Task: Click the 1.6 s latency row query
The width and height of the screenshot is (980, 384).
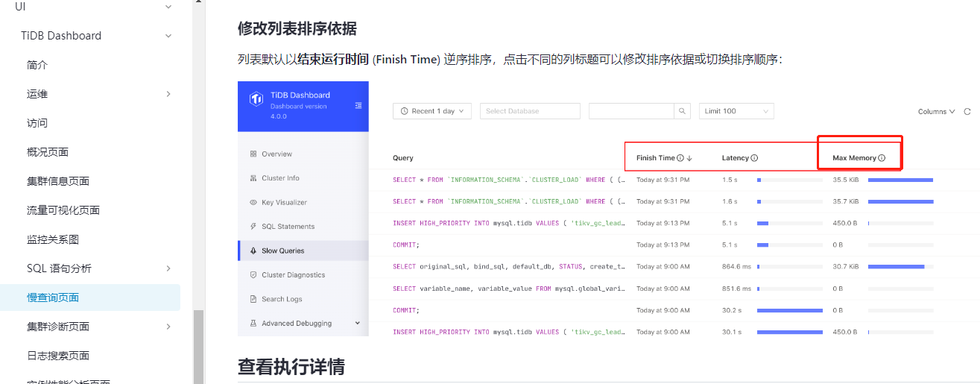Action: coord(509,201)
